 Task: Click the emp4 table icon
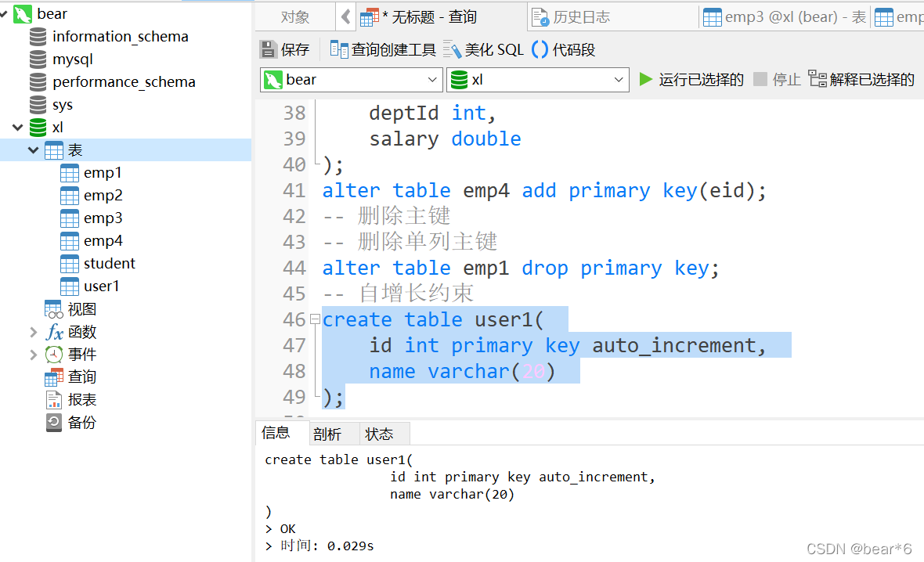[x=70, y=241]
